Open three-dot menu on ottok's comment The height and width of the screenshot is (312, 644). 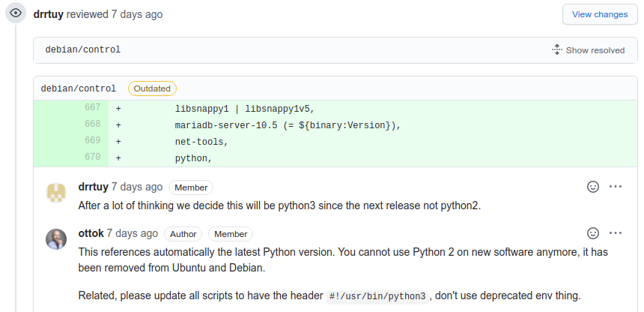616,233
